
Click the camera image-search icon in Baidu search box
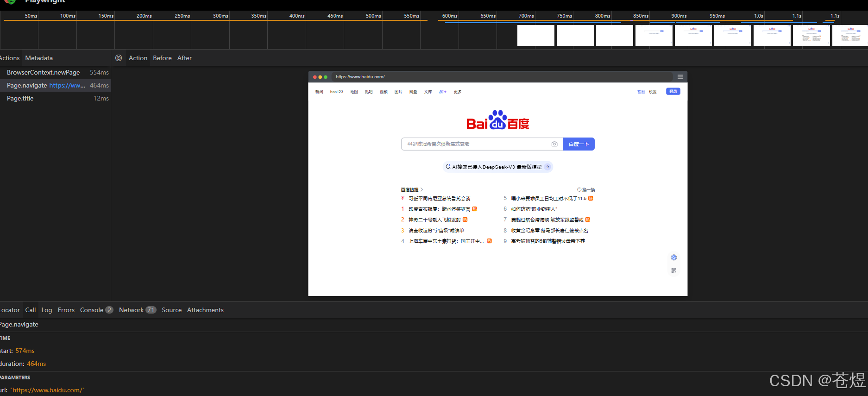point(554,144)
